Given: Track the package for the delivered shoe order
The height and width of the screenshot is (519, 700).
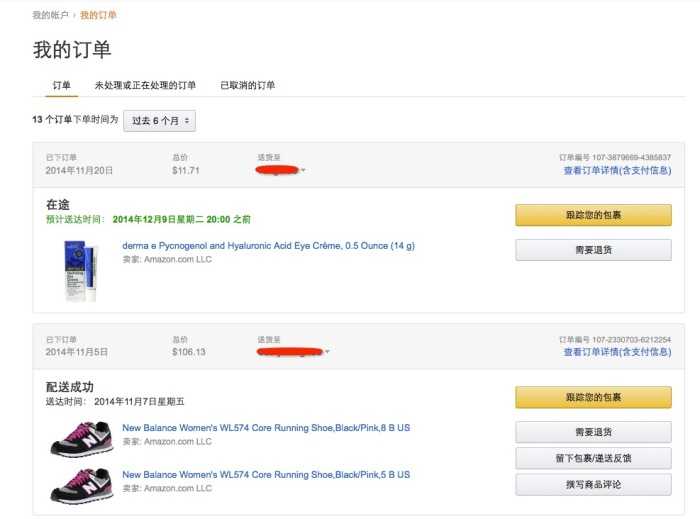Looking at the screenshot, I should 593,397.
